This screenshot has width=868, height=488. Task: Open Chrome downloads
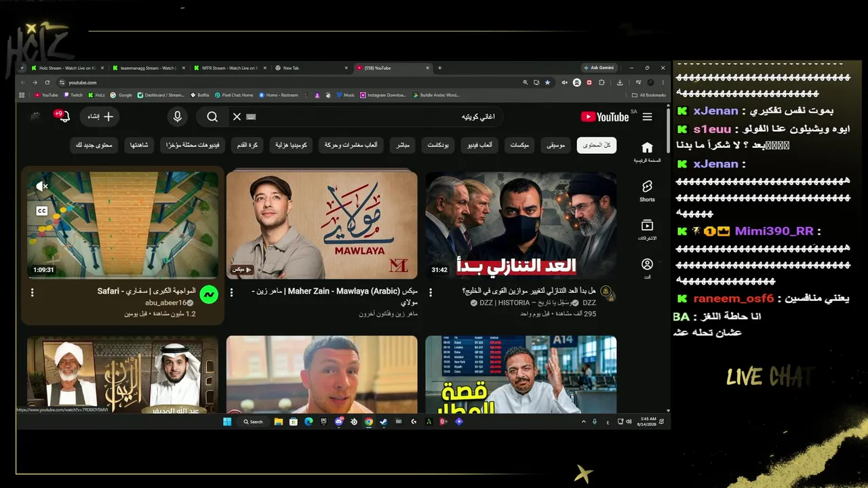pyautogui.click(x=620, y=82)
